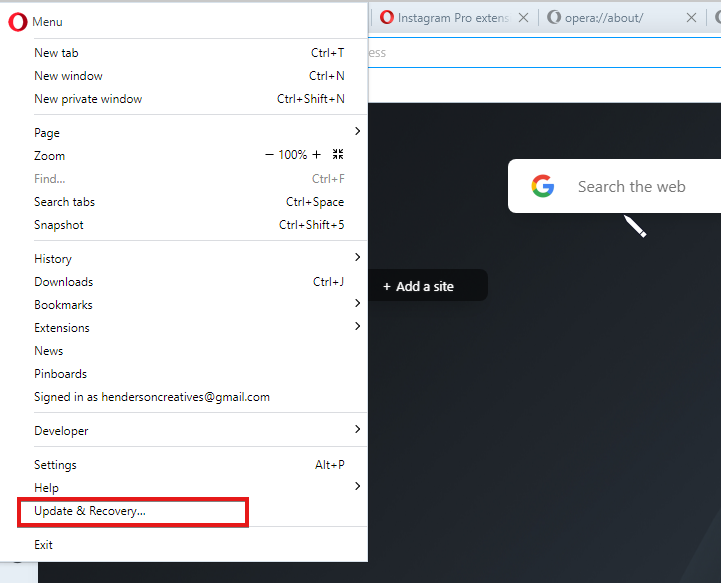Switch to Instagram Pro extension tab
721x583 pixels.
coord(454,18)
